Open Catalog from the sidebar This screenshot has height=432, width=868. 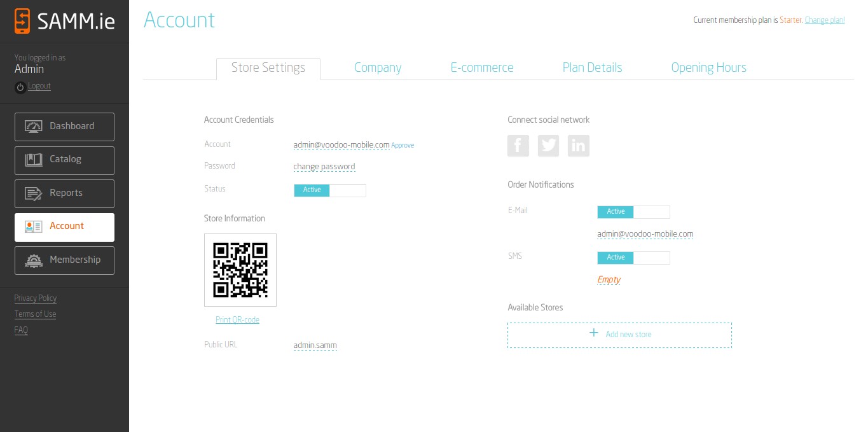[x=64, y=160]
